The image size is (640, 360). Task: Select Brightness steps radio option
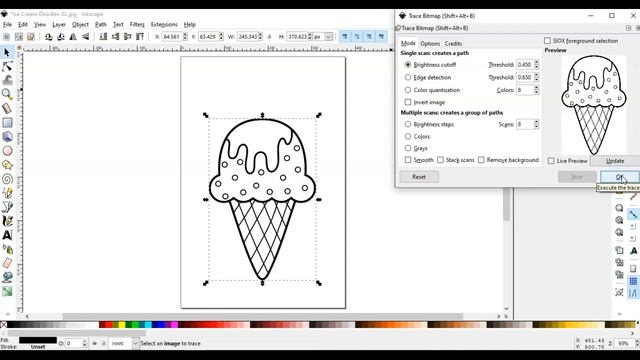[x=408, y=124]
